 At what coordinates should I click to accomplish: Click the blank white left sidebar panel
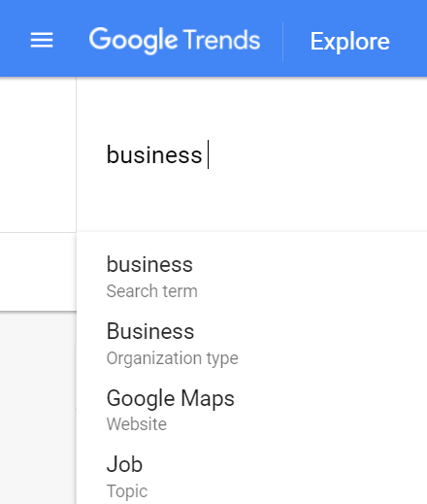pos(38,154)
